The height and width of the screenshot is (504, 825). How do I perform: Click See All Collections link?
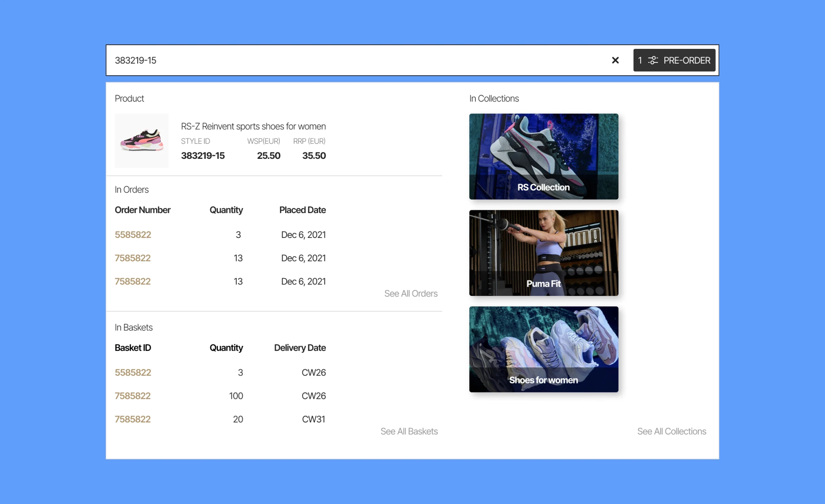[x=671, y=431]
